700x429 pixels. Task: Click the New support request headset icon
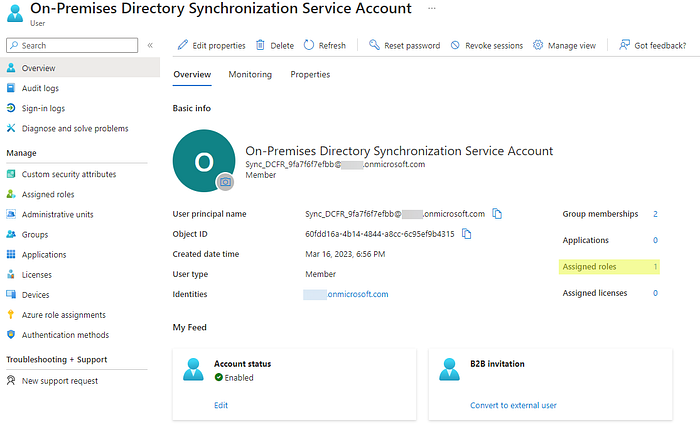coord(11,380)
